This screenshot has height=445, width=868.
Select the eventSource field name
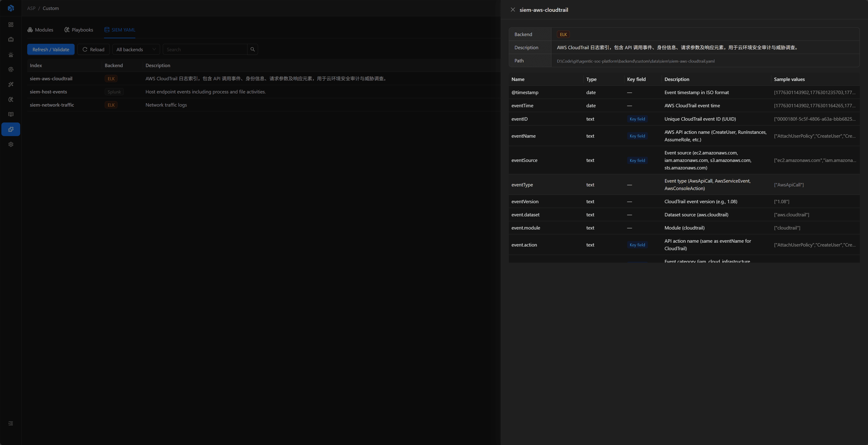pos(524,160)
